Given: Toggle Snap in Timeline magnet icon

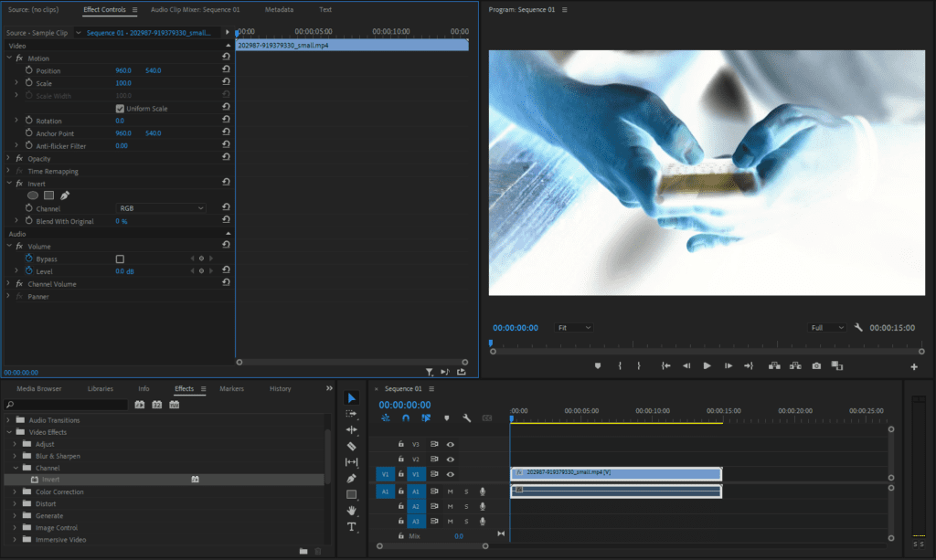Looking at the screenshot, I should [x=406, y=418].
